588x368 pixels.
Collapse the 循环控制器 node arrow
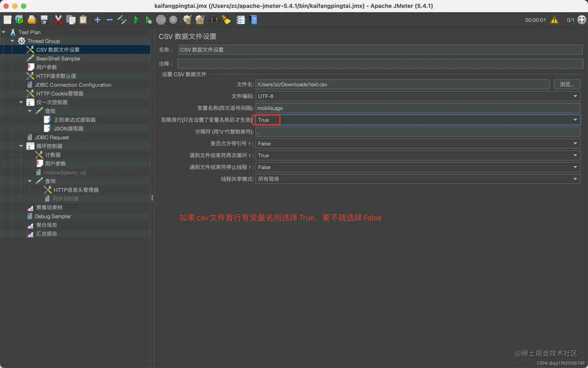(x=21, y=146)
